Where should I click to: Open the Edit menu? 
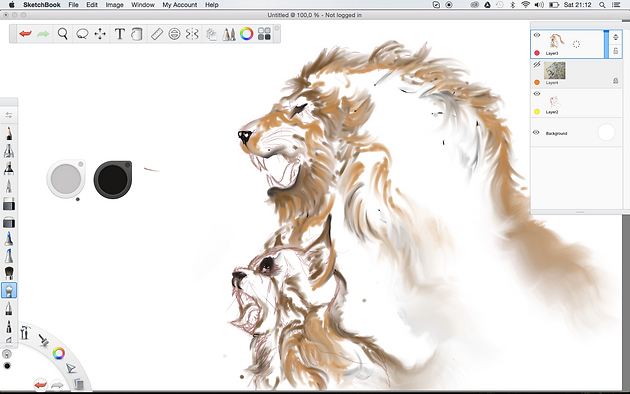tap(92, 5)
